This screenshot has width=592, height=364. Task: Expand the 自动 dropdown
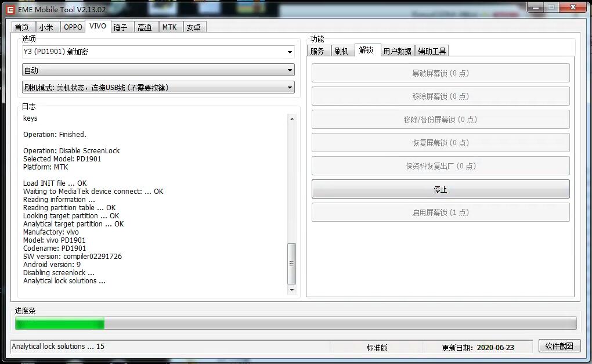pos(158,70)
